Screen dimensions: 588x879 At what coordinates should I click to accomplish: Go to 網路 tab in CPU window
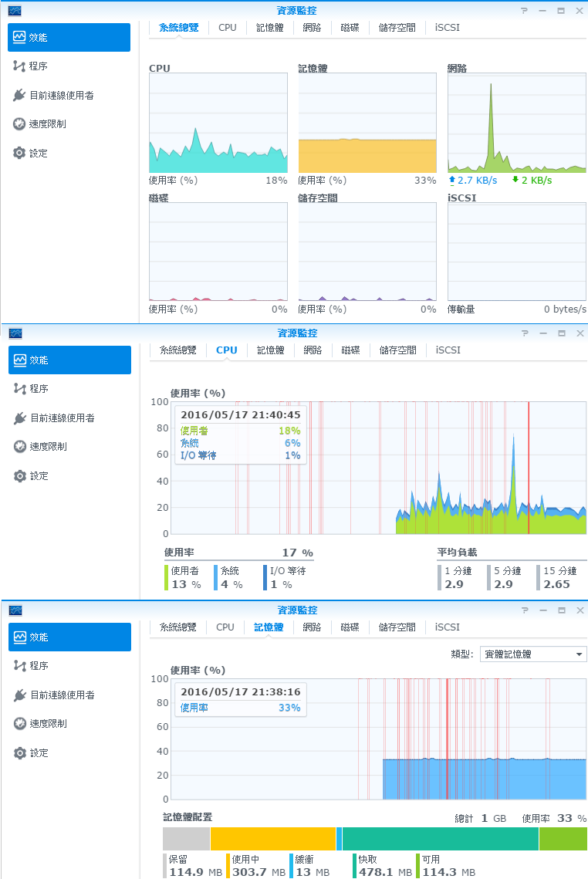[313, 350]
